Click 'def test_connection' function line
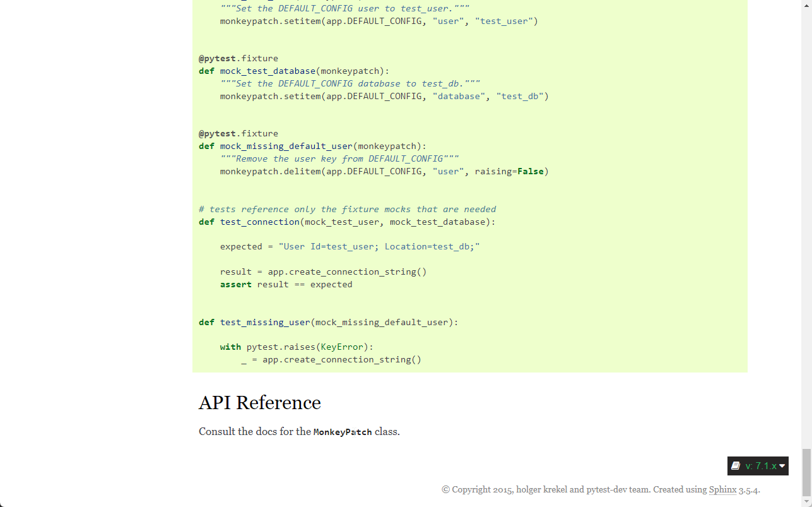The height and width of the screenshot is (507, 812). [x=348, y=222]
